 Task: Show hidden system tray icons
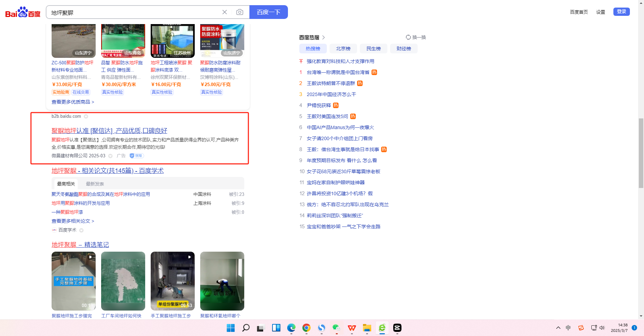558,328
